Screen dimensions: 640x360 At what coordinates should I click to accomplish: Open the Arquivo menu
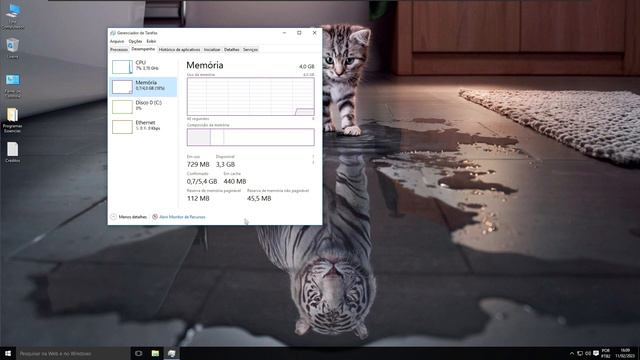tap(117, 41)
